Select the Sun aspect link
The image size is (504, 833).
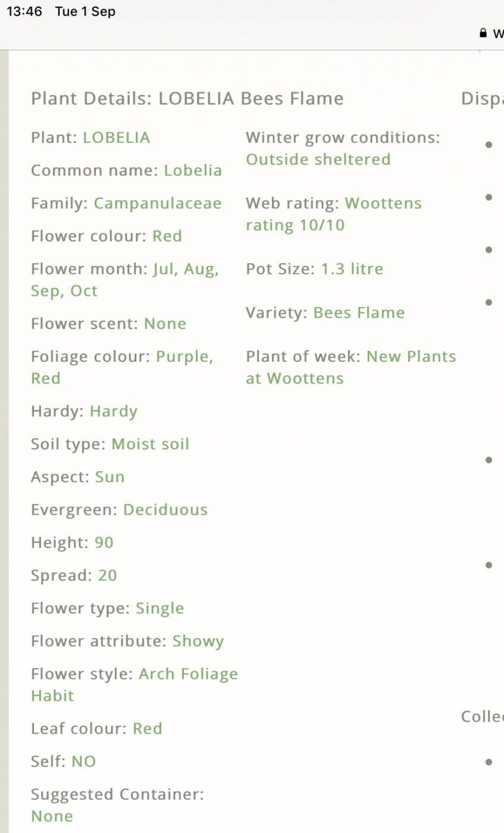click(110, 477)
